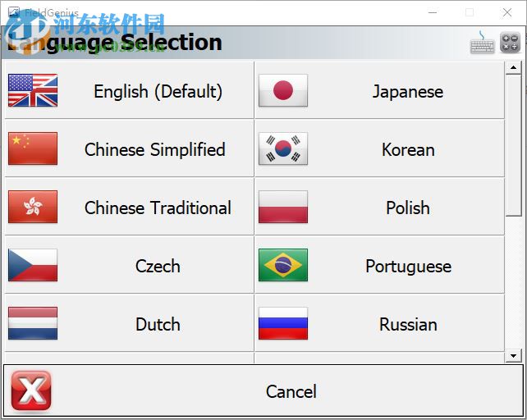Click the China flag icon
The height and width of the screenshot is (420, 527).
[33, 148]
